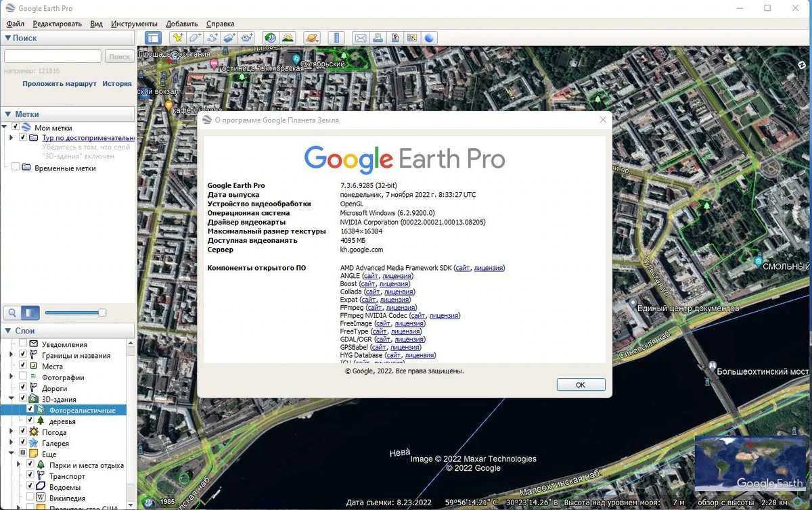Click the Layers panel scrollbar down arrow
Image resolution: width=812 pixels, height=510 pixels.
tap(131, 505)
